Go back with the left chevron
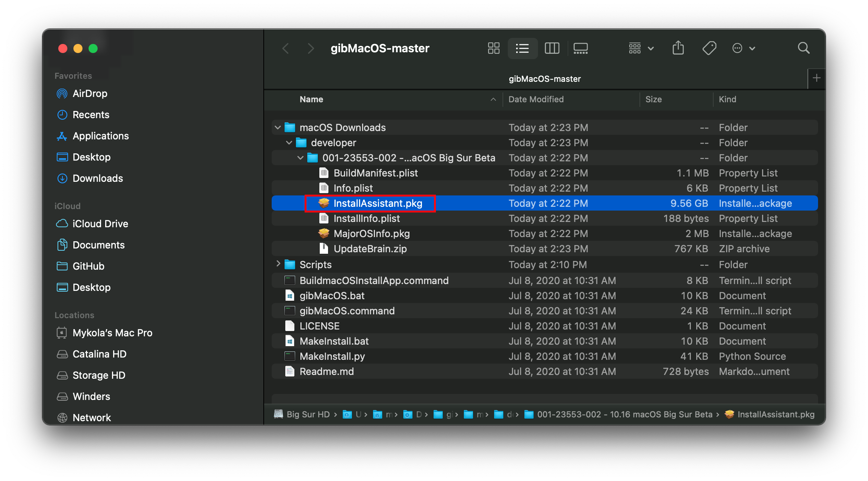This screenshot has width=868, height=481. tap(286, 48)
